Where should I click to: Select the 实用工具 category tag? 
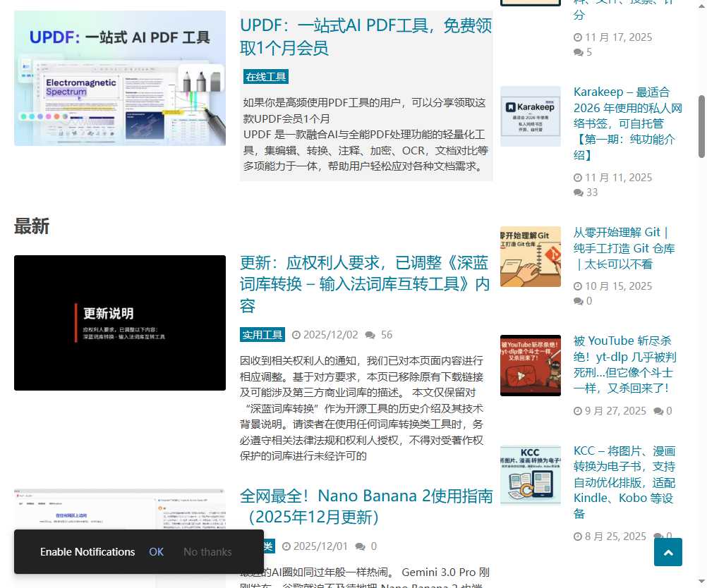(262, 334)
